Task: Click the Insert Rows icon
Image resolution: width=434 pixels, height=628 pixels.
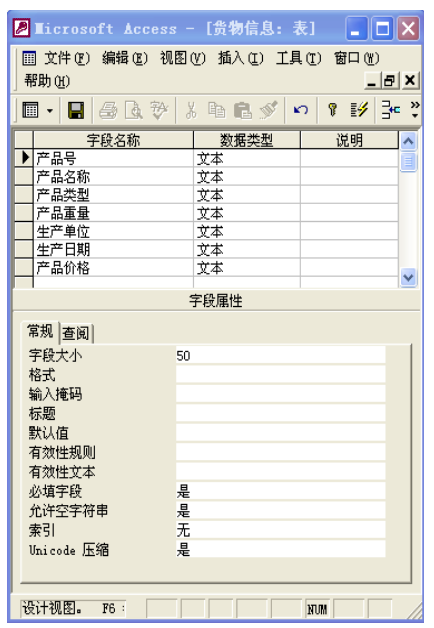Action: pyautogui.click(x=390, y=109)
